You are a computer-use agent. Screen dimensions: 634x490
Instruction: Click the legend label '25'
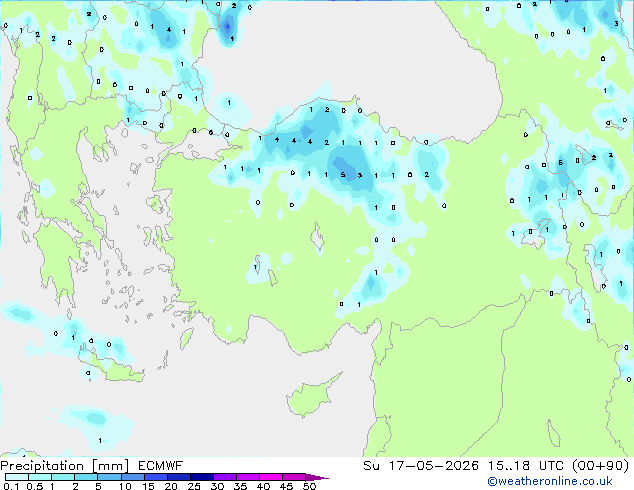194,486
